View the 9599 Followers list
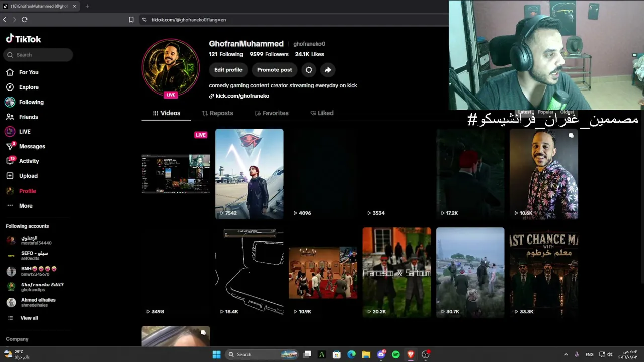Image resolution: width=644 pixels, height=362 pixels. tap(269, 54)
